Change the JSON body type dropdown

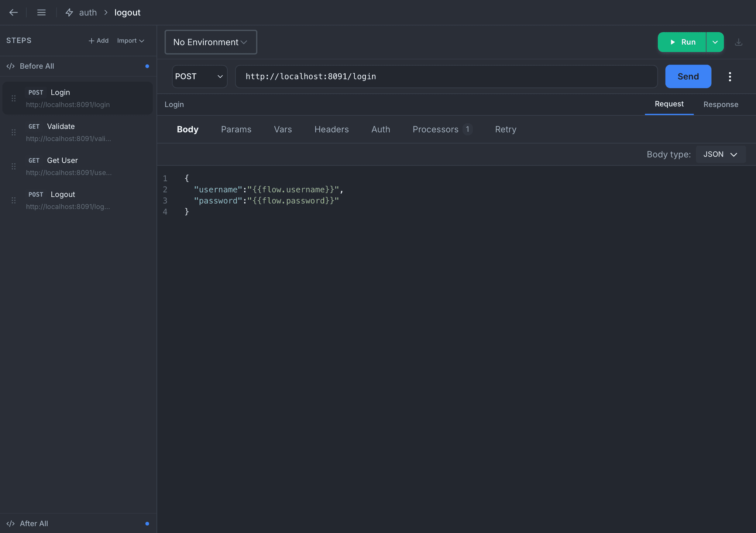click(721, 154)
